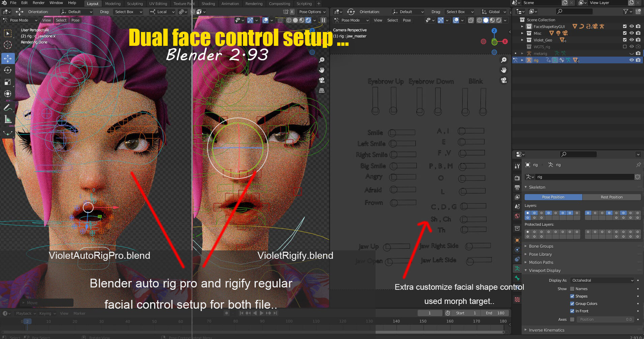
Task: Select the Rotate tool in left toolbar
Action: (x=8, y=70)
